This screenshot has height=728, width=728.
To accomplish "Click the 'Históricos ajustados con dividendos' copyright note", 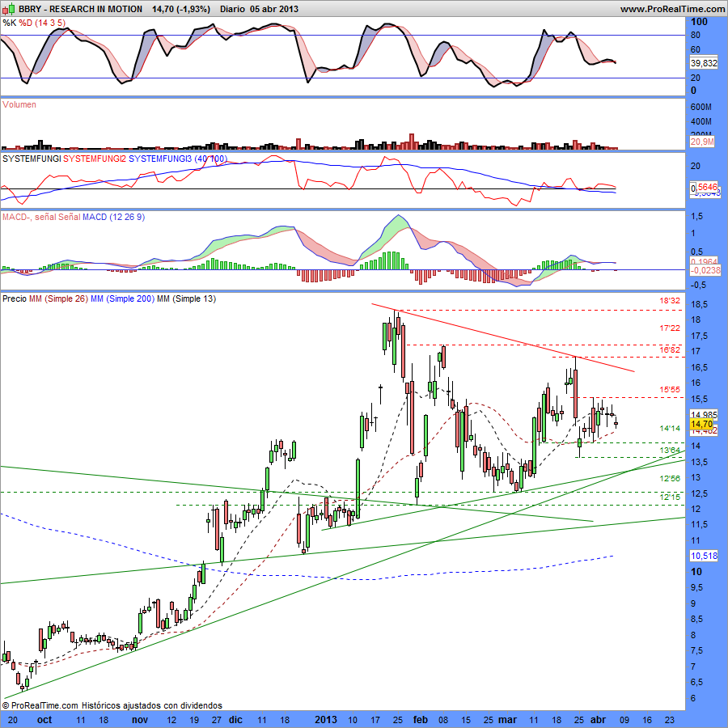I will click(152, 705).
